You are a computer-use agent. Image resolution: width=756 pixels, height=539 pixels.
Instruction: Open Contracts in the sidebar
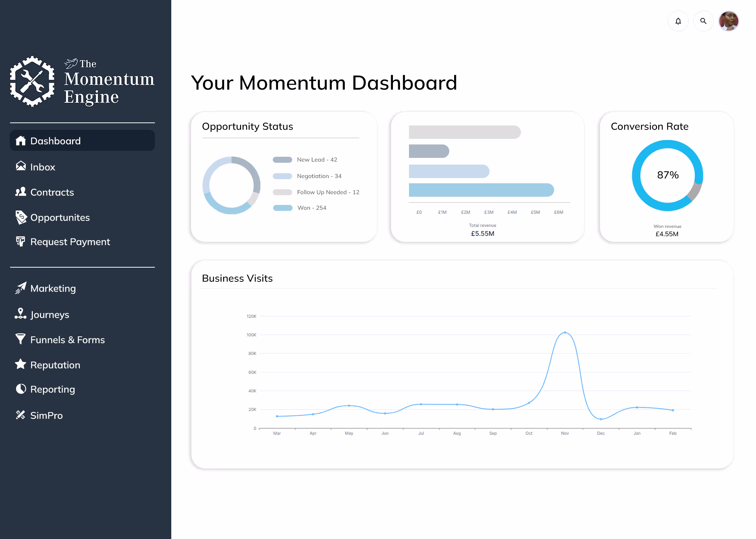pyautogui.click(x=52, y=192)
